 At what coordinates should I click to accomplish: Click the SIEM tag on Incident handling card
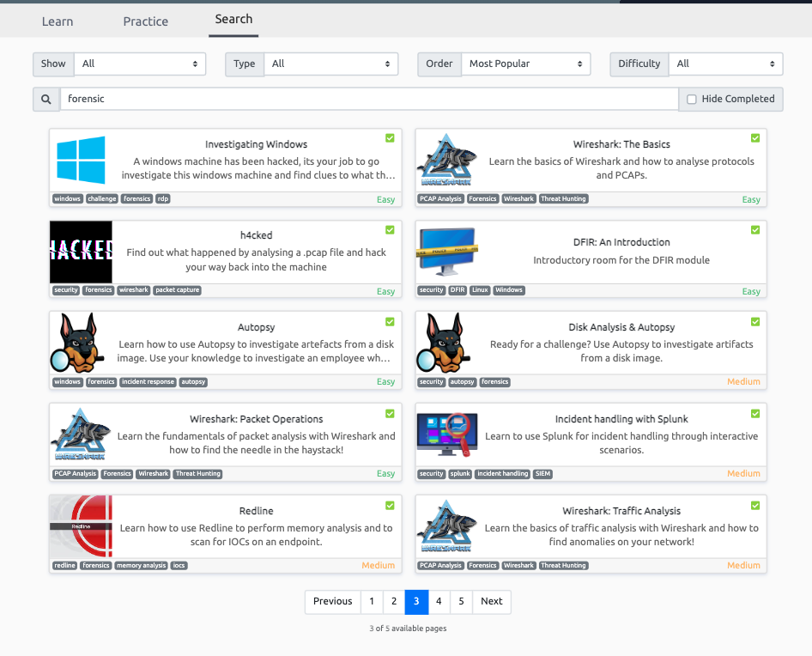(542, 474)
